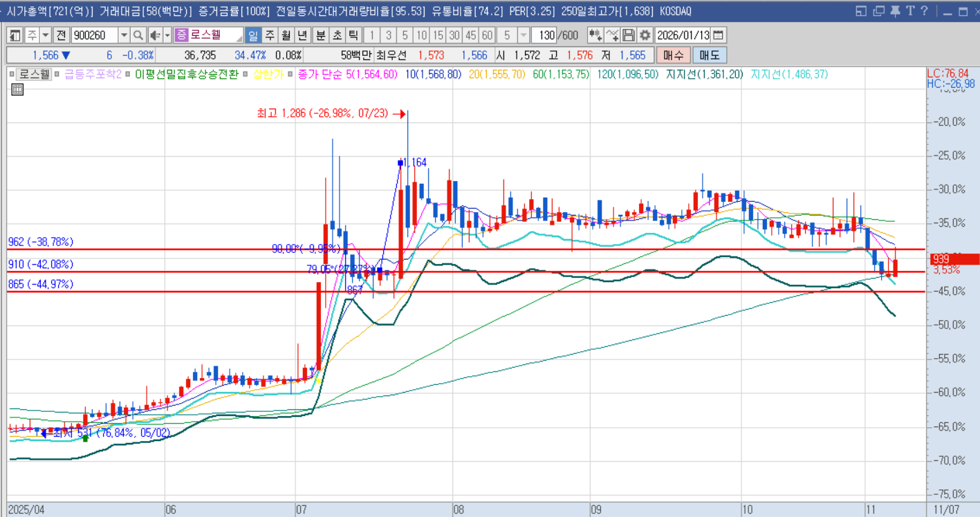This screenshot has width=980, height=517.
Task: Click the speaker sound alert icon
Action: pyautogui.click(x=154, y=35)
